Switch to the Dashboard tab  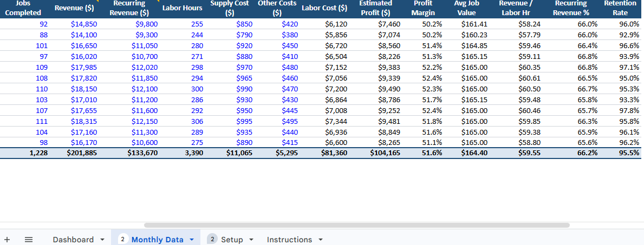73,240
